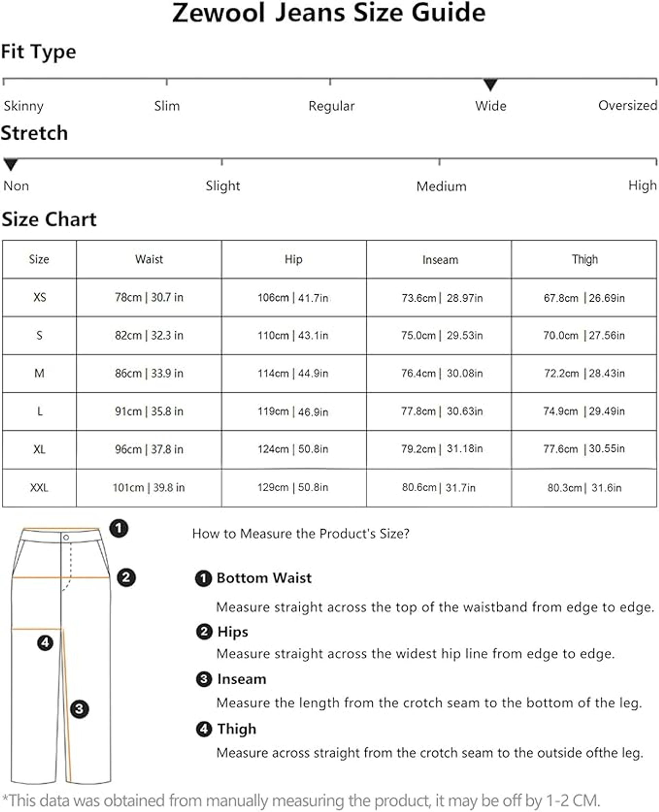The width and height of the screenshot is (659, 812).
Task: Click the Stretch triangle marker at Non
Action: pyautogui.click(x=11, y=164)
